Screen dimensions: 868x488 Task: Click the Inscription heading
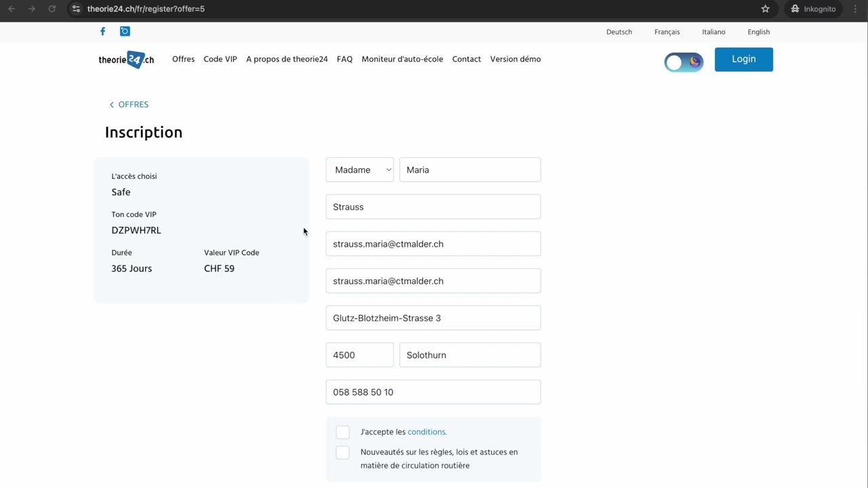[x=144, y=132]
